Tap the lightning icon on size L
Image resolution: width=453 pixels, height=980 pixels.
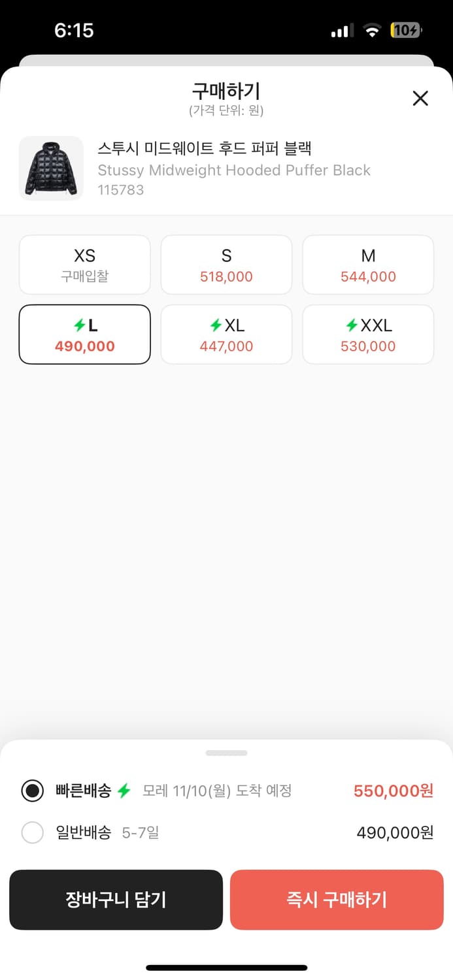coord(80,325)
